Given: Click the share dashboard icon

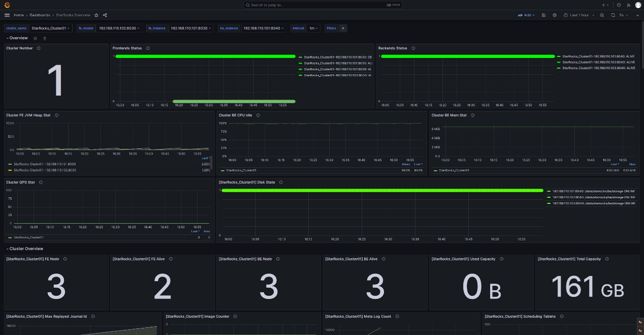Looking at the screenshot, I should point(105,15).
